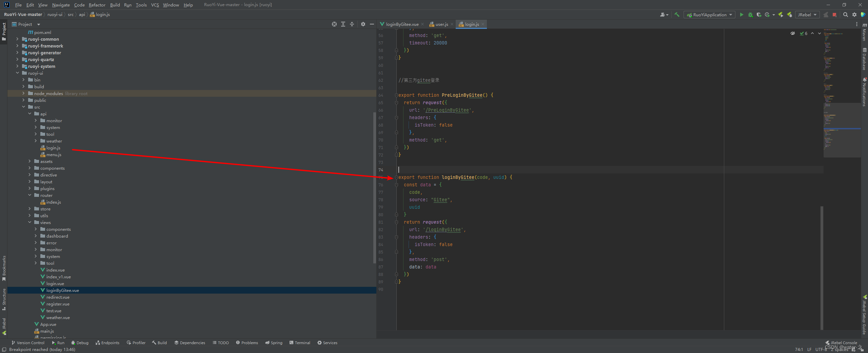Select Opened File locate icon in Project panel
Screen dimensions: 868x353
(x=334, y=24)
